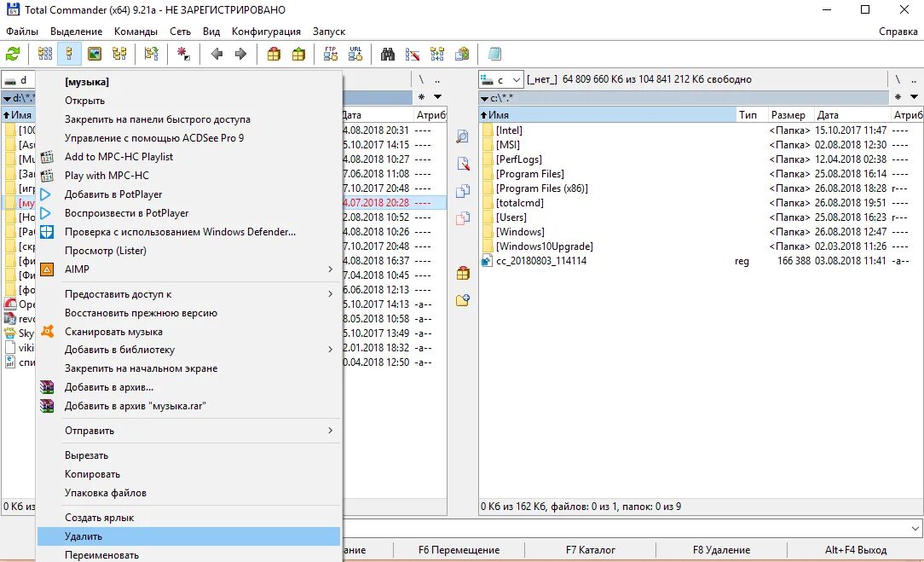
Task: Click in the command line input field
Action: pyautogui.click(x=625, y=529)
